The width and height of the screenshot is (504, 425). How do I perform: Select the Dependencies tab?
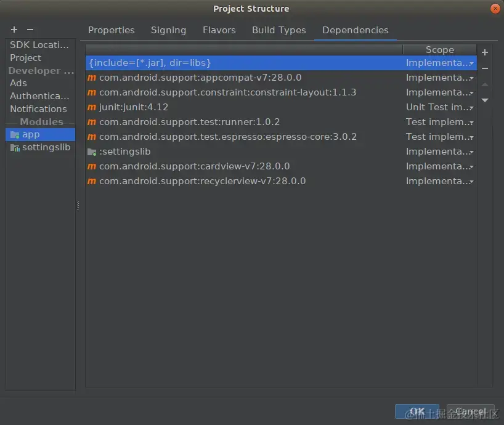[x=355, y=30]
